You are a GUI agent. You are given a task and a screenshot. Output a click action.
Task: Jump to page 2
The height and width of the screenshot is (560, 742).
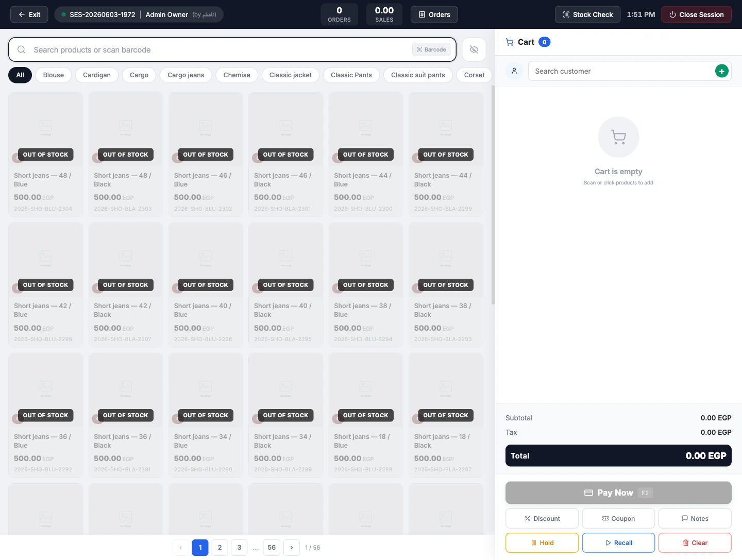[x=220, y=548]
